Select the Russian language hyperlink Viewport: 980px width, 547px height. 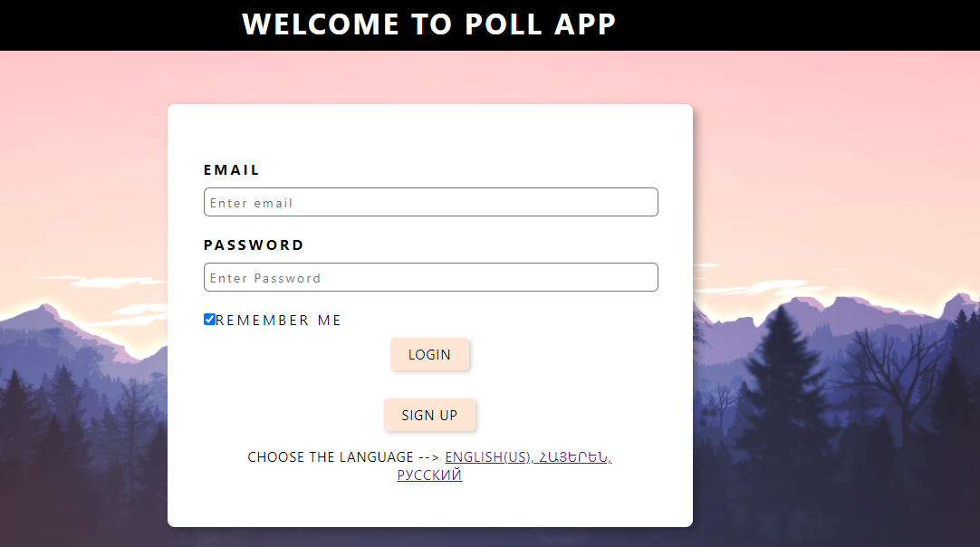pos(428,475)
